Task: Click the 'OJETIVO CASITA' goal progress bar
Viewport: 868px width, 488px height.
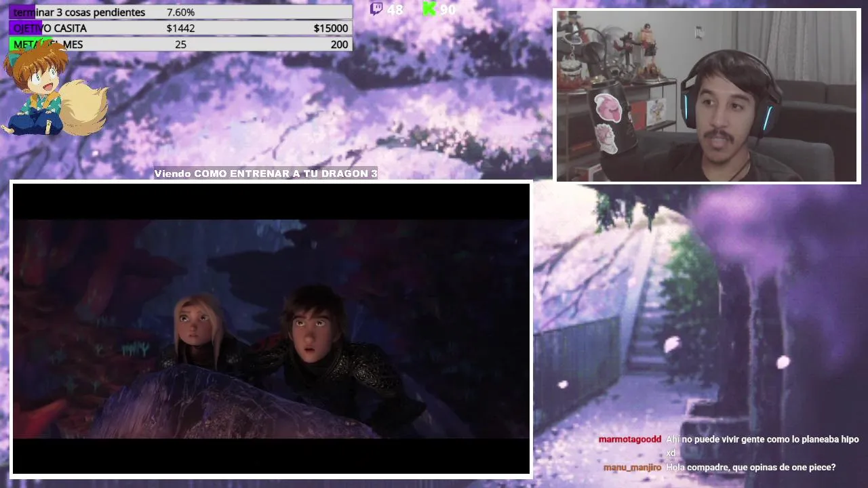Action: pos(180,28)
